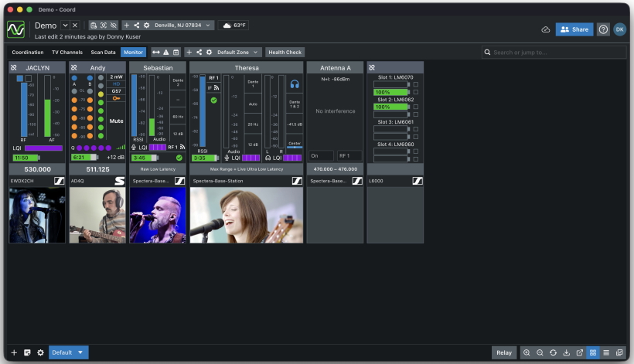
Task: Share the location via icon beside Denville
Action: tap(137, 25)
